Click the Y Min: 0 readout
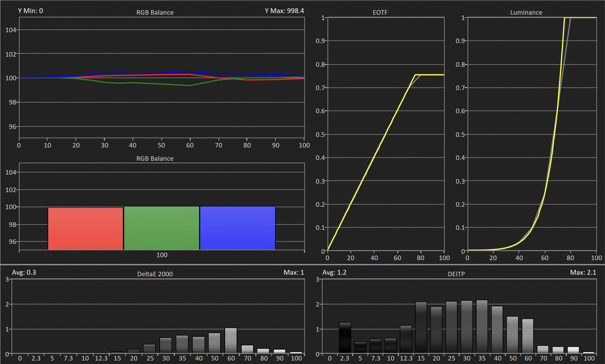Viewport: 605px width, 364px height. click(30, 11)
